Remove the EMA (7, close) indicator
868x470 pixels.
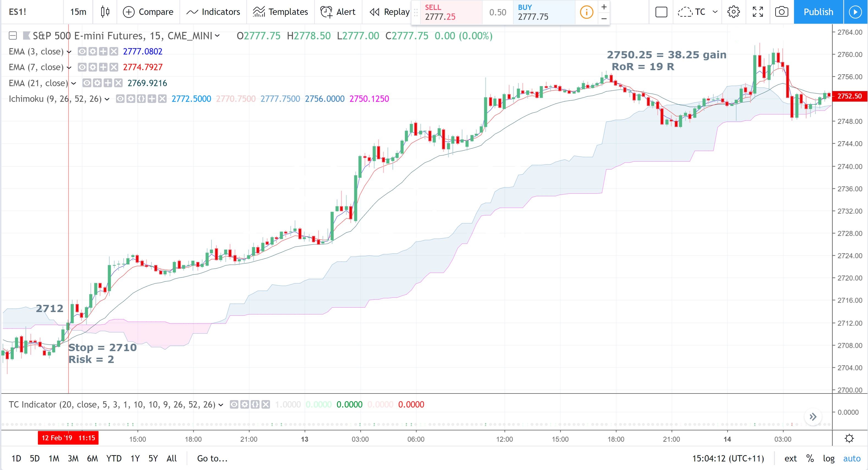(x=114, y=67)
